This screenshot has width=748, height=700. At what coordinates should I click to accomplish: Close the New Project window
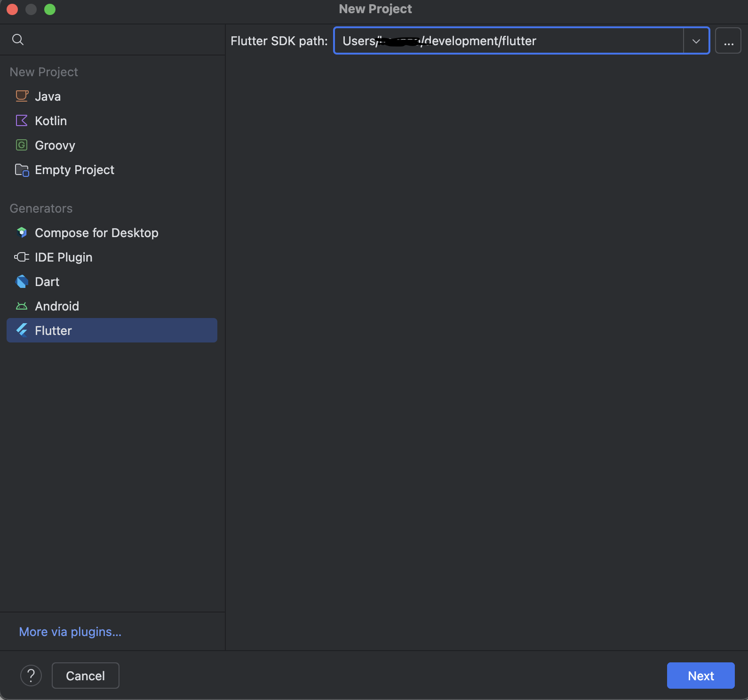pos(12,9)
